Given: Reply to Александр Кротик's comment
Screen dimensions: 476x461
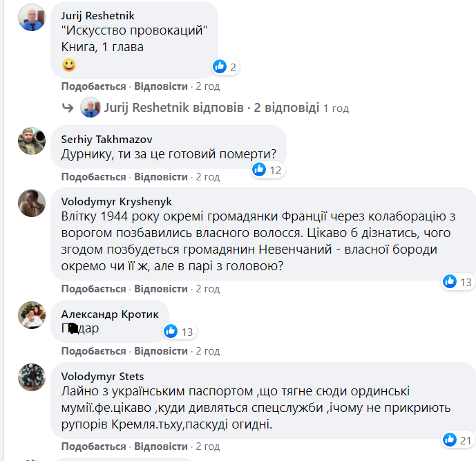Looking at the screenshot, I should tap(161, 351).
